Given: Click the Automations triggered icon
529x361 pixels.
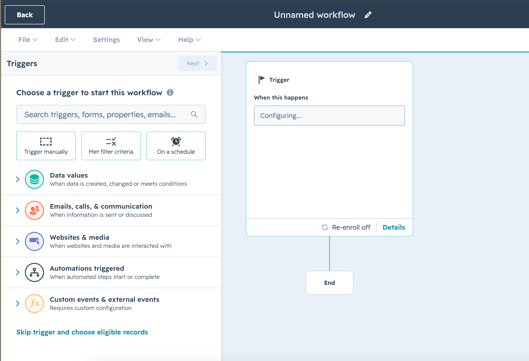Looking at the screenshot, I should pyautogui.click(x=34, y=273).
